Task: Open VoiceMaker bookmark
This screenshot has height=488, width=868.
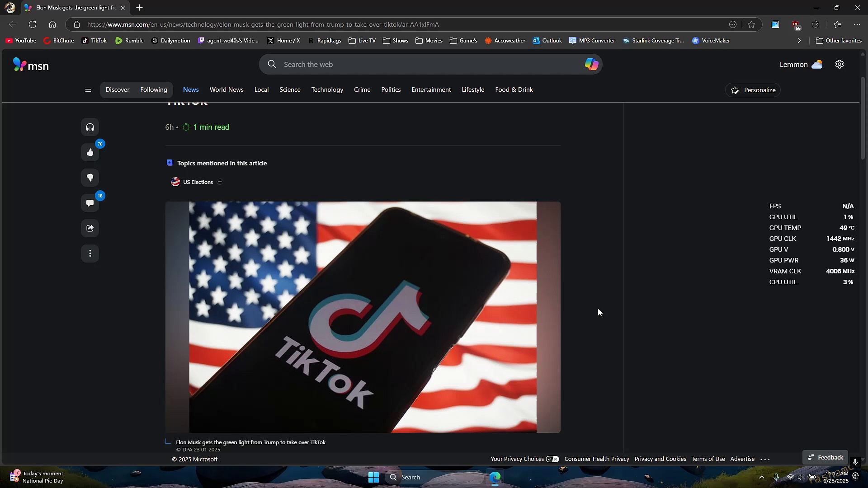Action: coord(711,41)
